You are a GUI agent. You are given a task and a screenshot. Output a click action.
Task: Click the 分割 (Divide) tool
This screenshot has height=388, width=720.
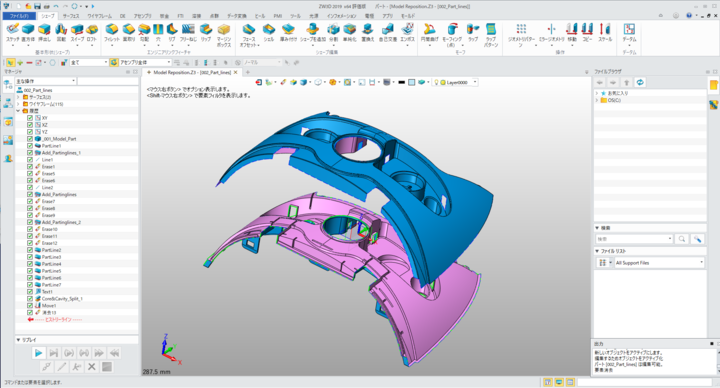pos(333,33)
